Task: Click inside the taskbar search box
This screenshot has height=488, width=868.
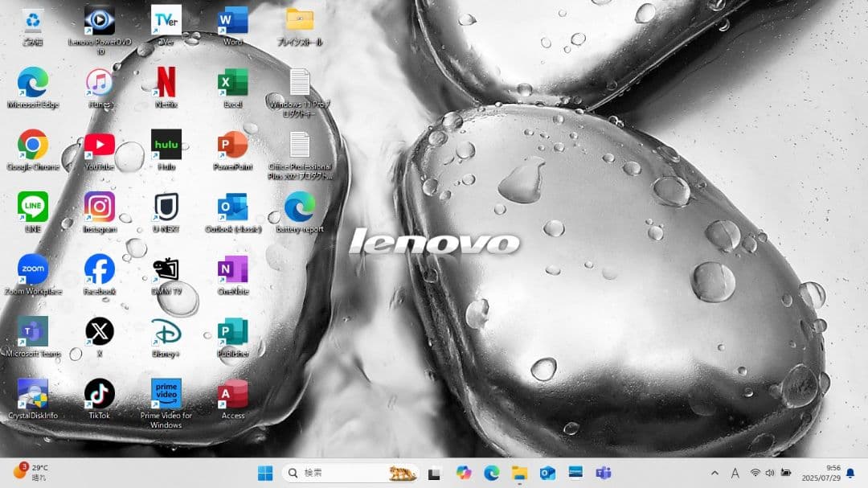Action: click(338, 473)
